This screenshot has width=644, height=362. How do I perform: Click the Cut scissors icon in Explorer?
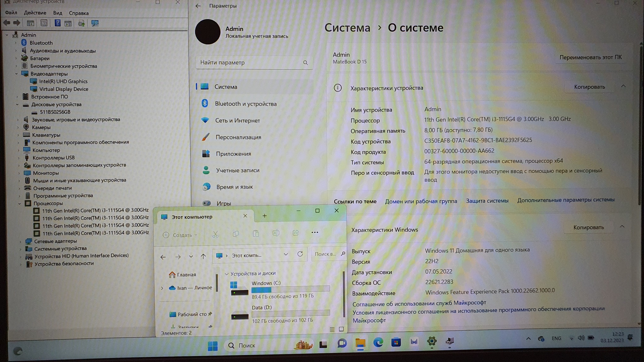click(x=215, y=234)
